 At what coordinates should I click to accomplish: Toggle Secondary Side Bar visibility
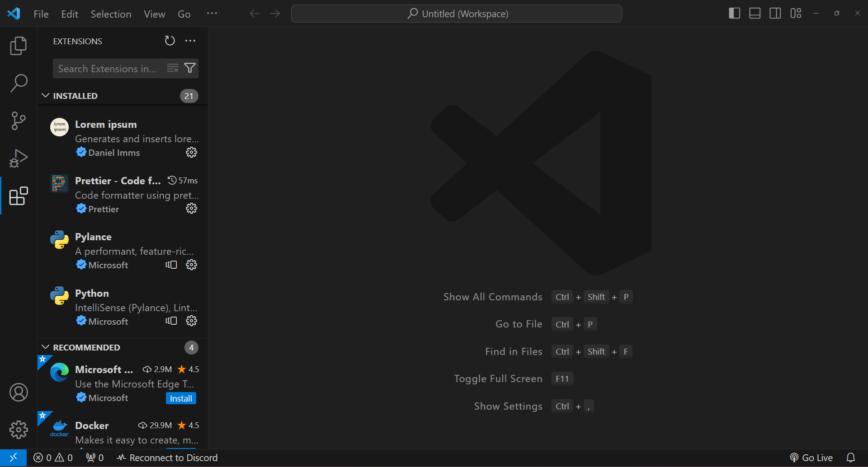(x=775, y=14)
